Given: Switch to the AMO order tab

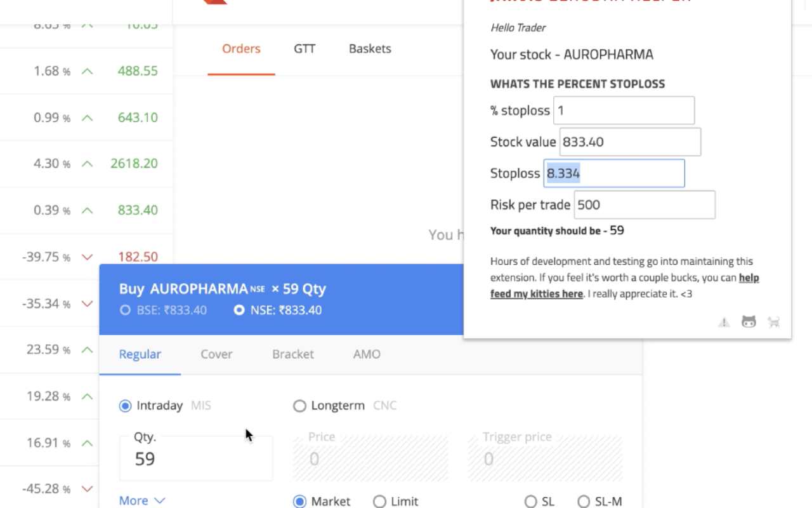Looking at the screenshot, I should click(367, 354).
